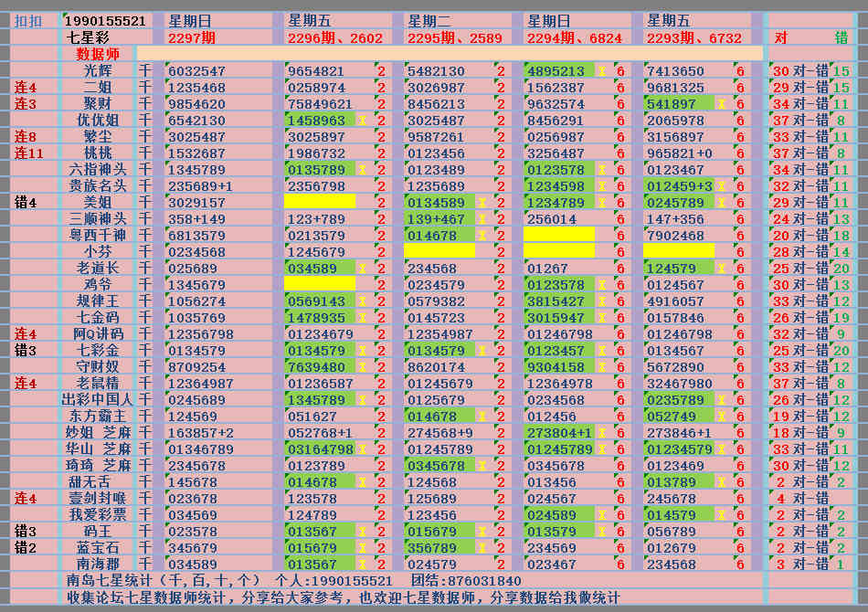The height and width of the screenshot is (612, 868).
Task: Click the 连11 streak cell beside 桃桃
Action: pos(28,153)
